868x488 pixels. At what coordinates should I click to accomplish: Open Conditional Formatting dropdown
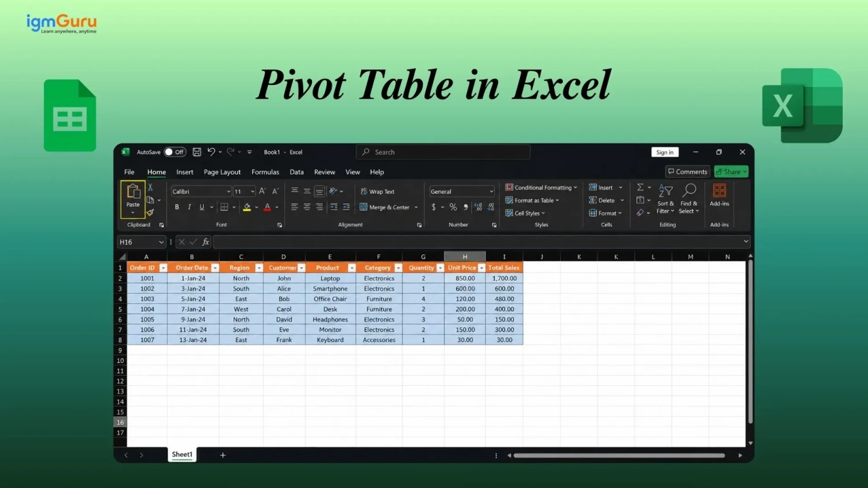[x=541, y=188]
